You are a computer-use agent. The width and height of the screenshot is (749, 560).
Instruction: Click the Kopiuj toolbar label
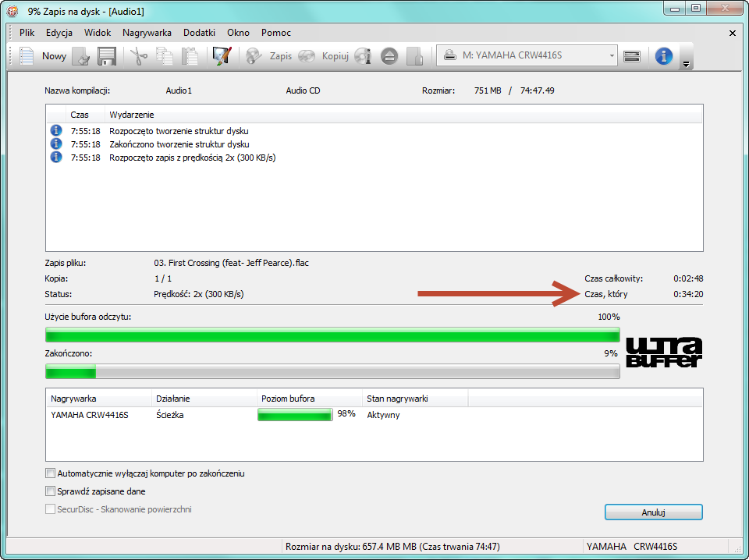[x=335, y=56]
